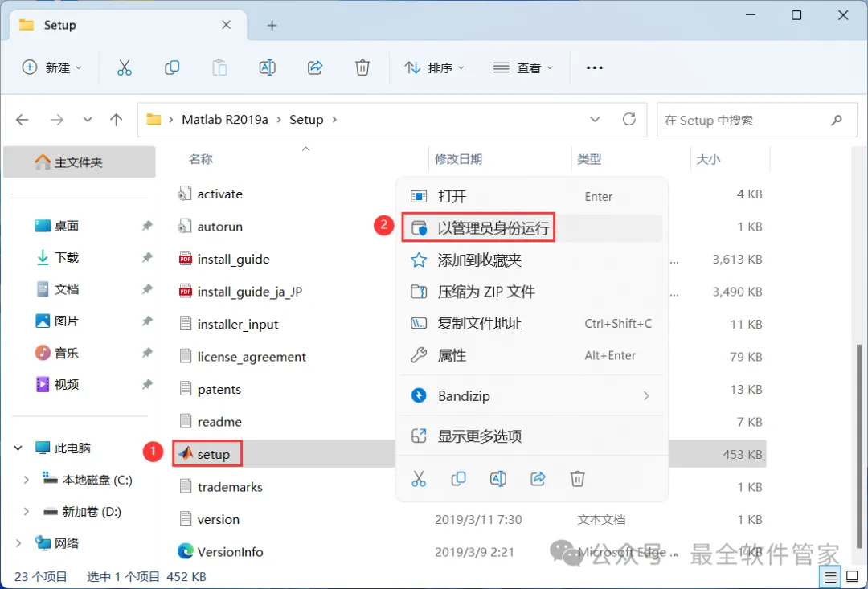
Task: Refresh the current folder view
Action: [628, 119]
